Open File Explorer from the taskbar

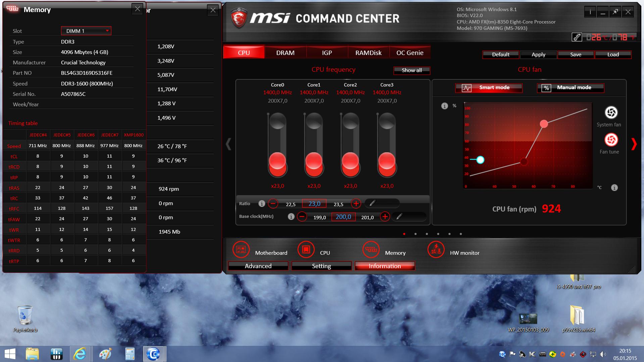32,354
